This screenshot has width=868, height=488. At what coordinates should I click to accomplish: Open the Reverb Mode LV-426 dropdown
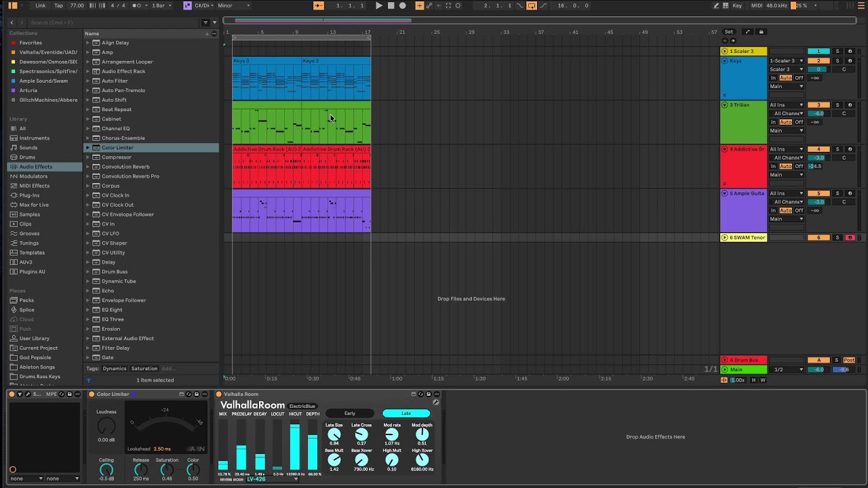click(x=272, y=479)
